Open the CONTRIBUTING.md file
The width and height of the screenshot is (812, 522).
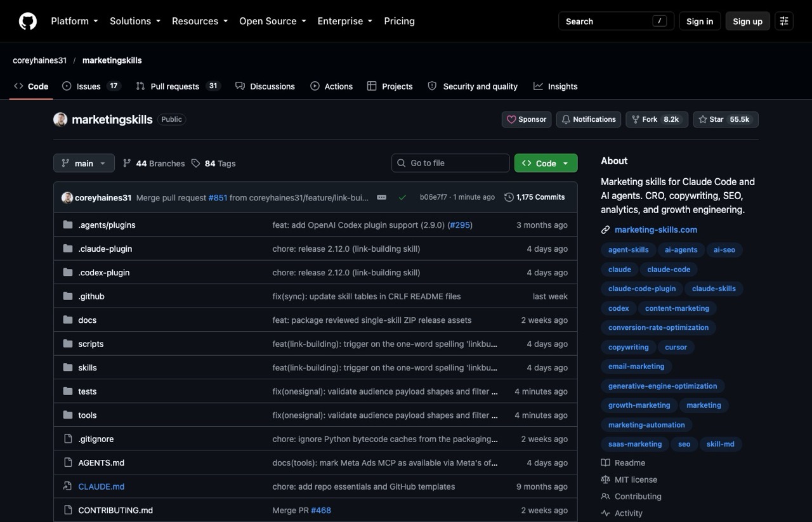coord(115,511)
